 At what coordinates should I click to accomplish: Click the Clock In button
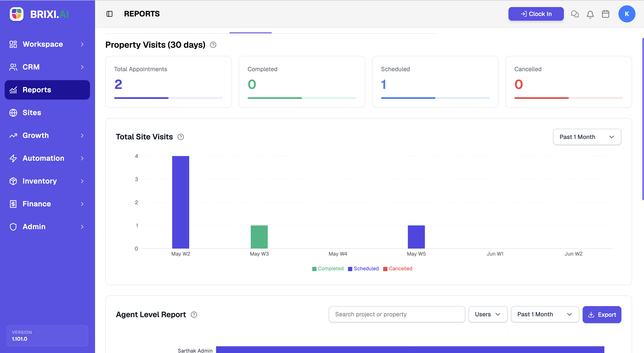pos(536,14)
